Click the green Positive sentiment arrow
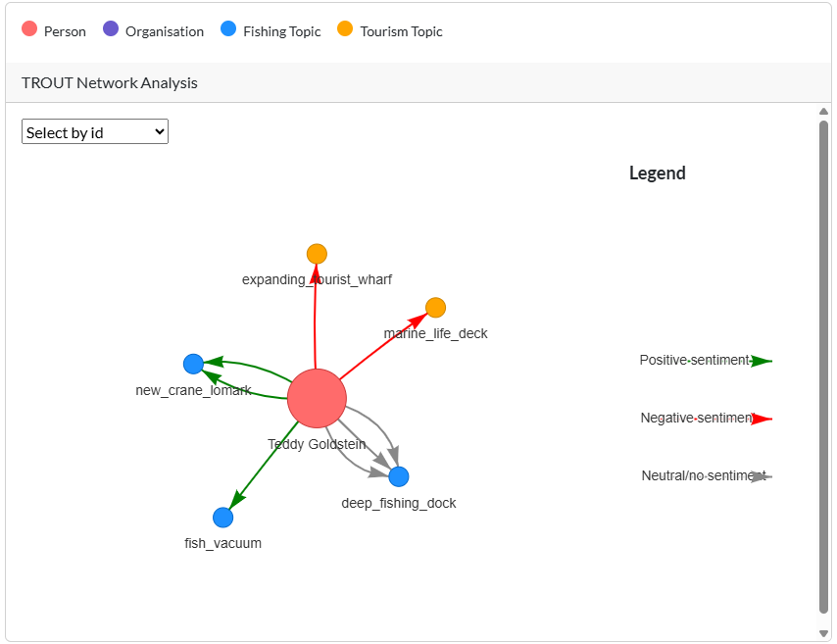 click(x=761, y=361)
